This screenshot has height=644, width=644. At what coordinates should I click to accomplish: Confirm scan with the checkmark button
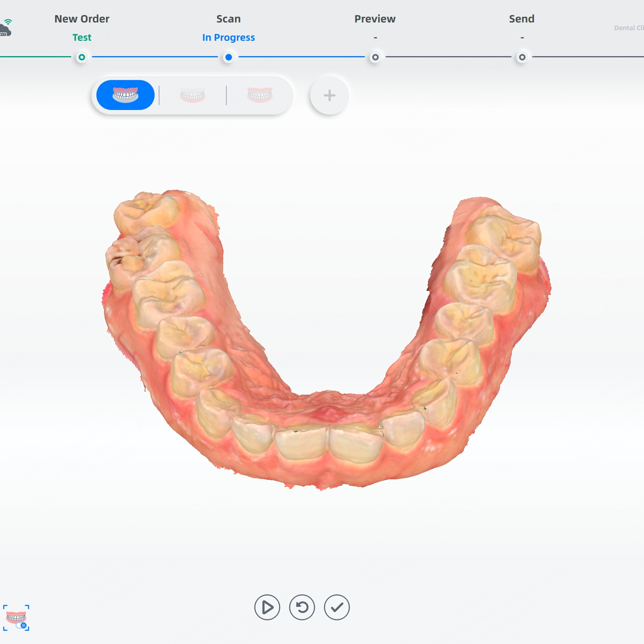(337, 608)
